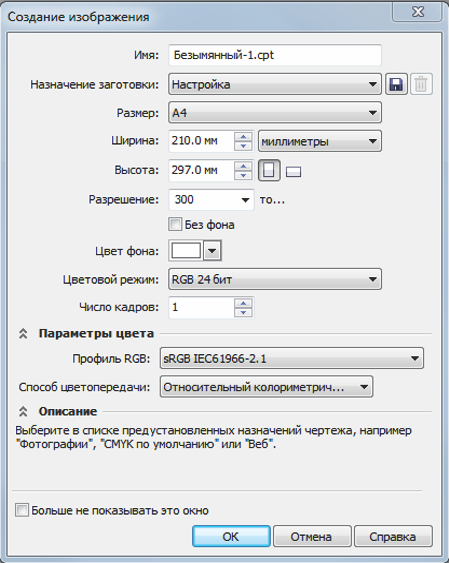Select landscape orientation icon
Viewport: 449px width, 563px height.
coord(293,172)
